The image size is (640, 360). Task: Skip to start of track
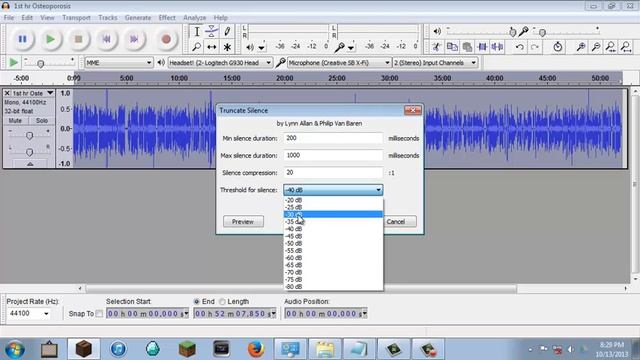coord(106,39)
